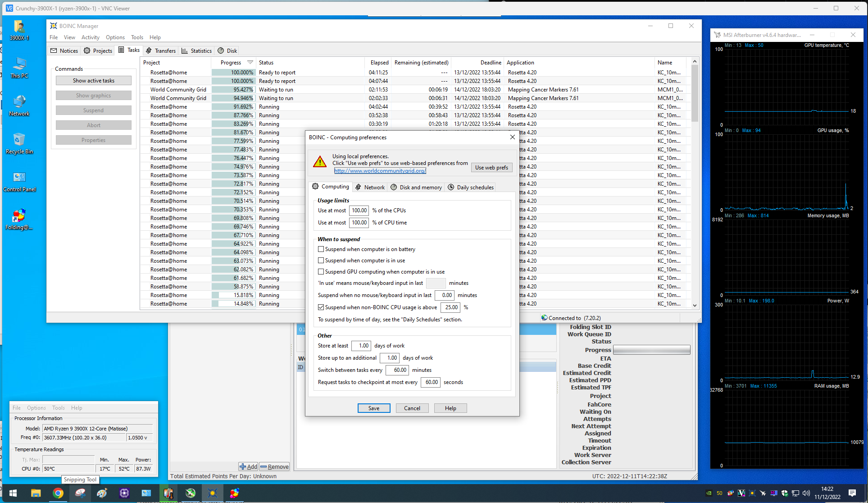Toggle Suspend GPU computing when in use
This screenshot has height=503, width=868.
click(321, 272)
